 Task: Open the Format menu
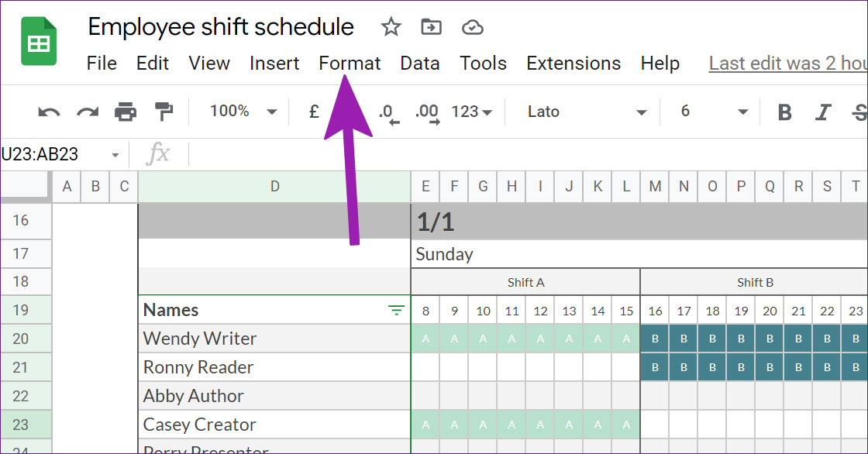tap(350, 63)
